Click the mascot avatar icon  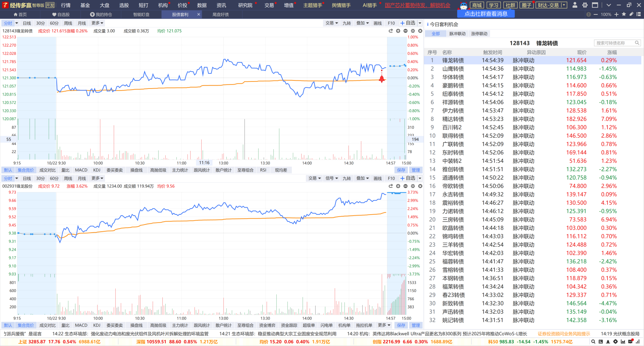(x=464, y=5)
